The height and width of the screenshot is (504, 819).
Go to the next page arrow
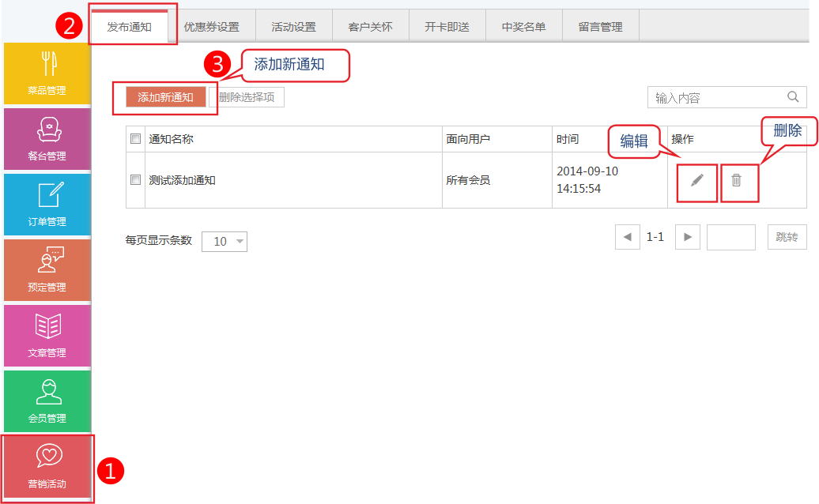pyautogui.click(x=687, y=237)
